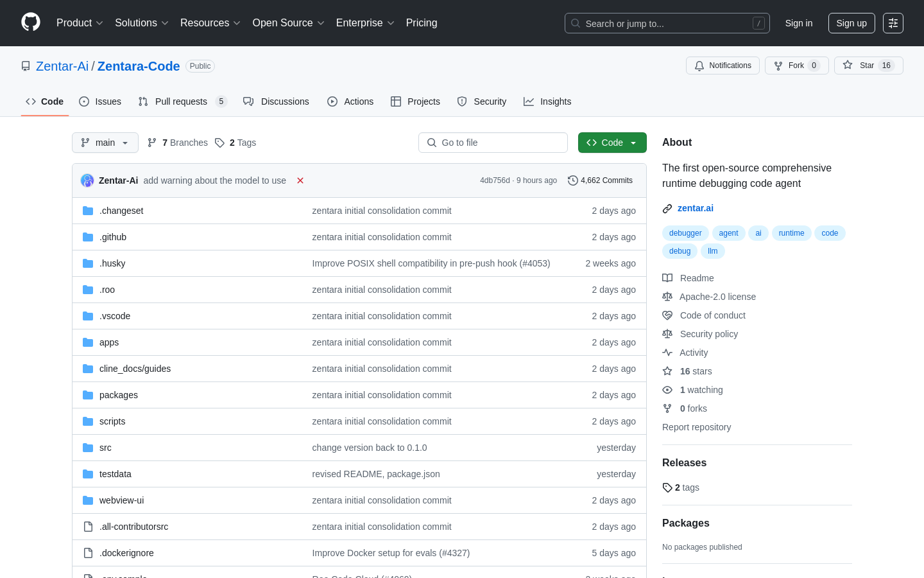The image size is (924, 578).
Task: Click the Zentar-Ai avatar on commit row
Action: point(87,180)
